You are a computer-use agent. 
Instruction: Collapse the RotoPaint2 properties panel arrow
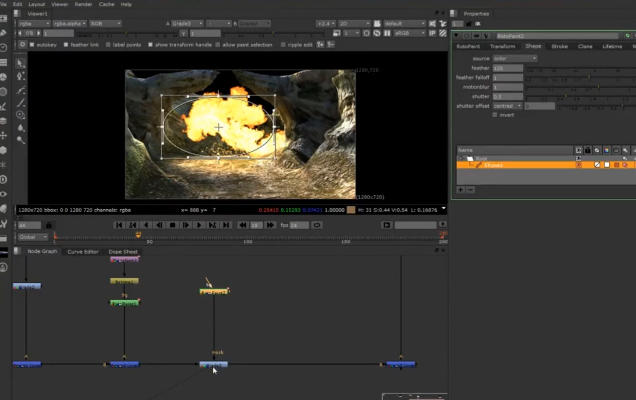click(457, 35)
